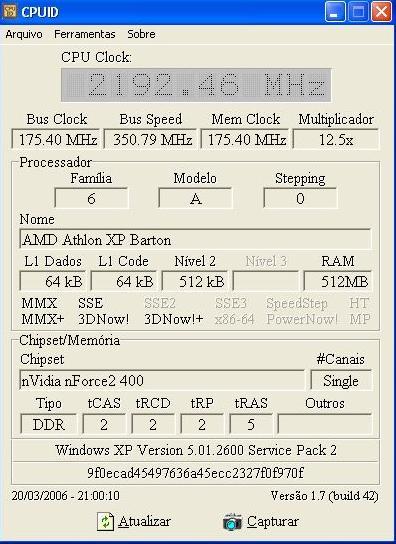Image resolution: width=396 pixels, height=544 pixels.
Task: Close the CPUID window
Action: [x=381, y=11]
